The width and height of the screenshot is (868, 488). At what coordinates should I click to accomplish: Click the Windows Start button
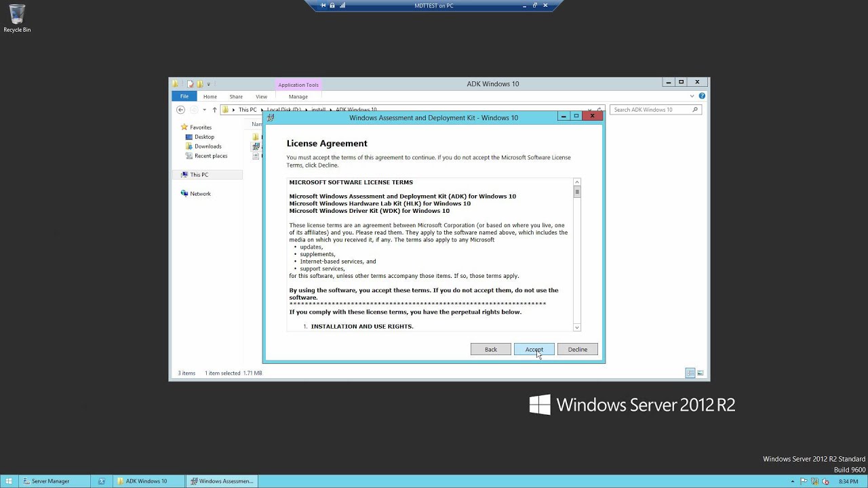pyautogui.click(x=9, y=481)
